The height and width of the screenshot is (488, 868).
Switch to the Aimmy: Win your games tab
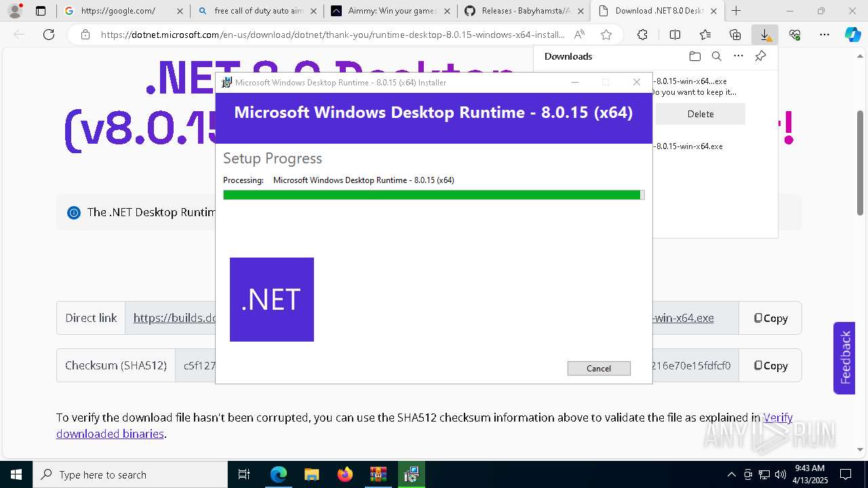click(391, 11)
